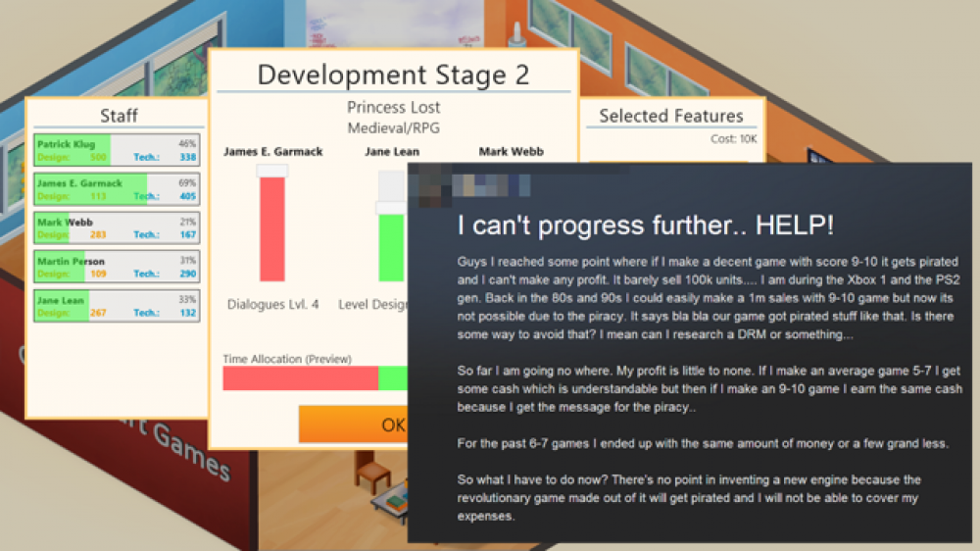Click Jane Lean's 33% progress text
This screenshot has height=551, width=980.
coord(187,300)
